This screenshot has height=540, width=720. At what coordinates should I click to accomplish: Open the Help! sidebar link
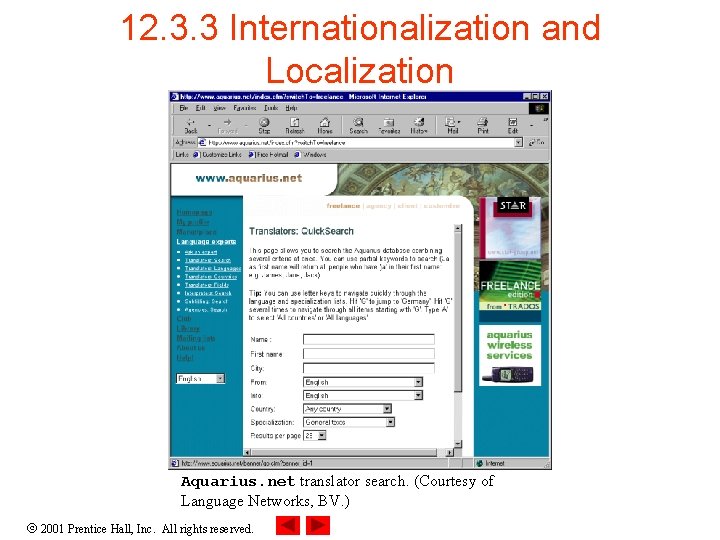tap(185, 358)
